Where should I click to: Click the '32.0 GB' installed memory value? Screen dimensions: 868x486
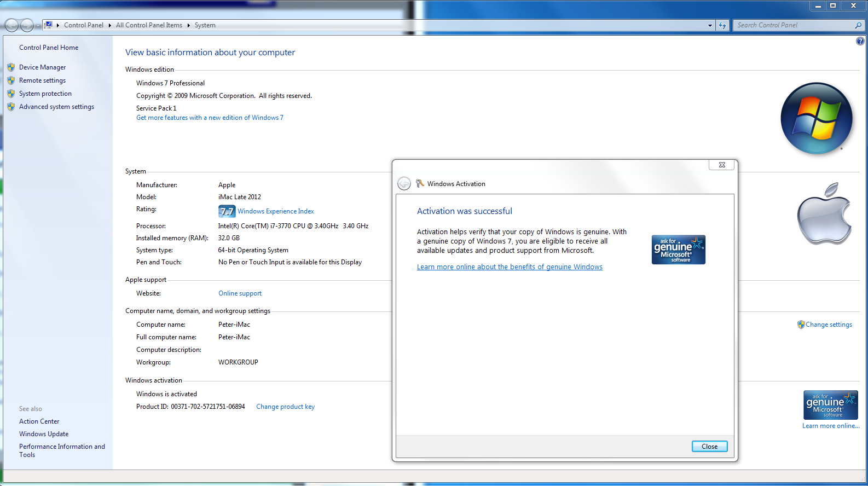229,238
